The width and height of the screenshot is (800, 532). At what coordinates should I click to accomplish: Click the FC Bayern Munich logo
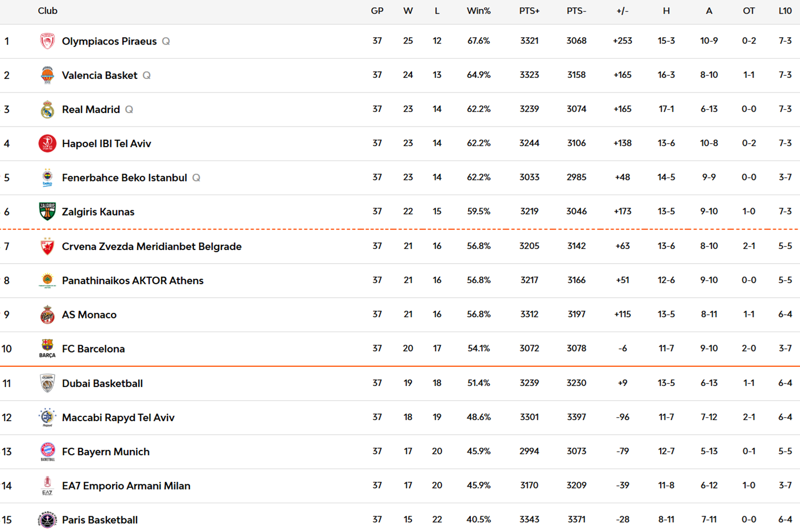click(x=47, y=451)
